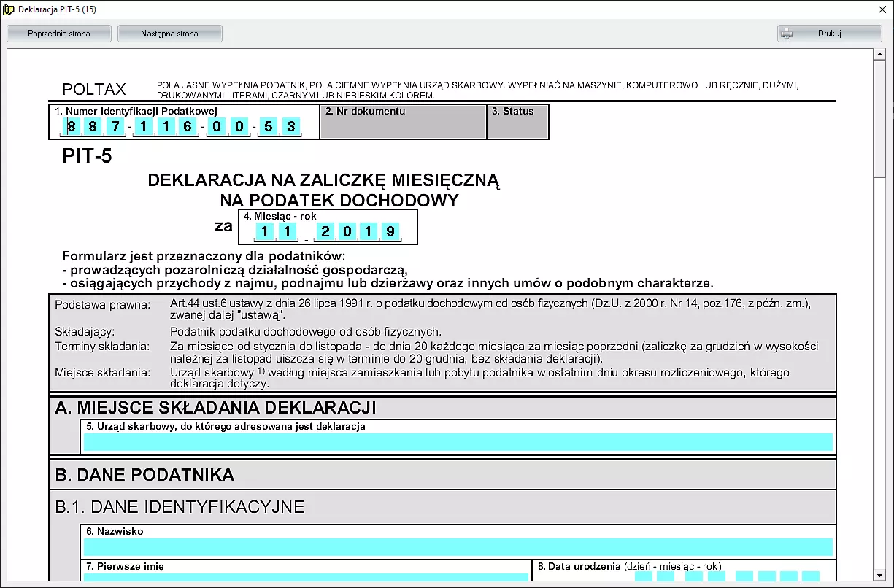Click the first Data urodzenia digit box
This screenshot has height=588, width=894.
coord(644,577)
